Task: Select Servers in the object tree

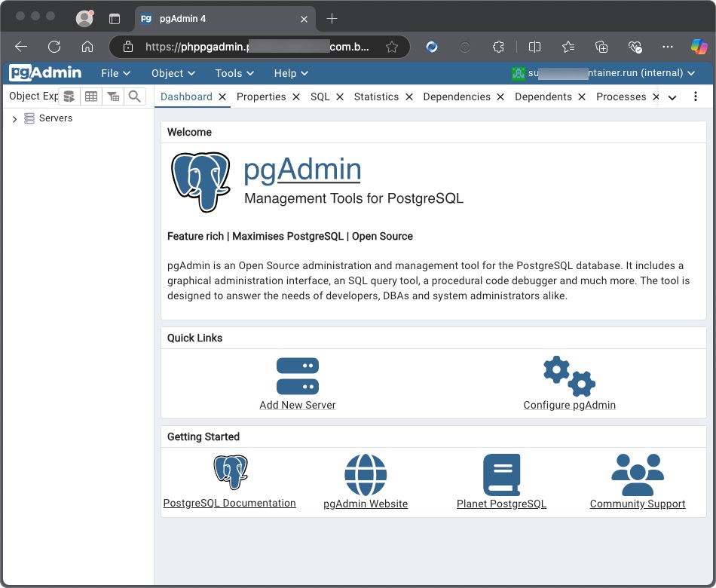Action: pos(55,118)
